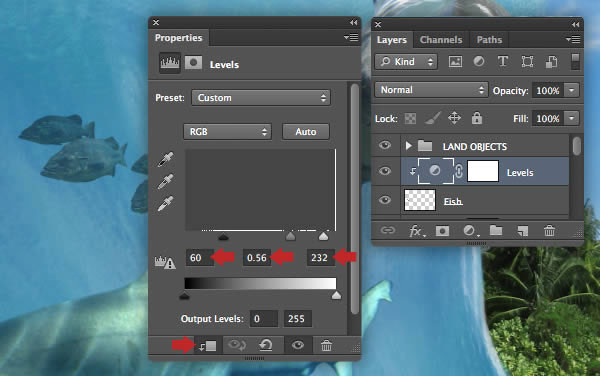Create a new layer

[x=523, y=231]
